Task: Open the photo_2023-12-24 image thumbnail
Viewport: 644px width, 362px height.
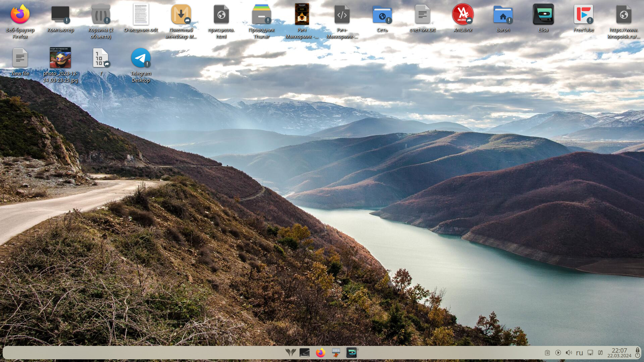Action: click(x=60, y=58)
